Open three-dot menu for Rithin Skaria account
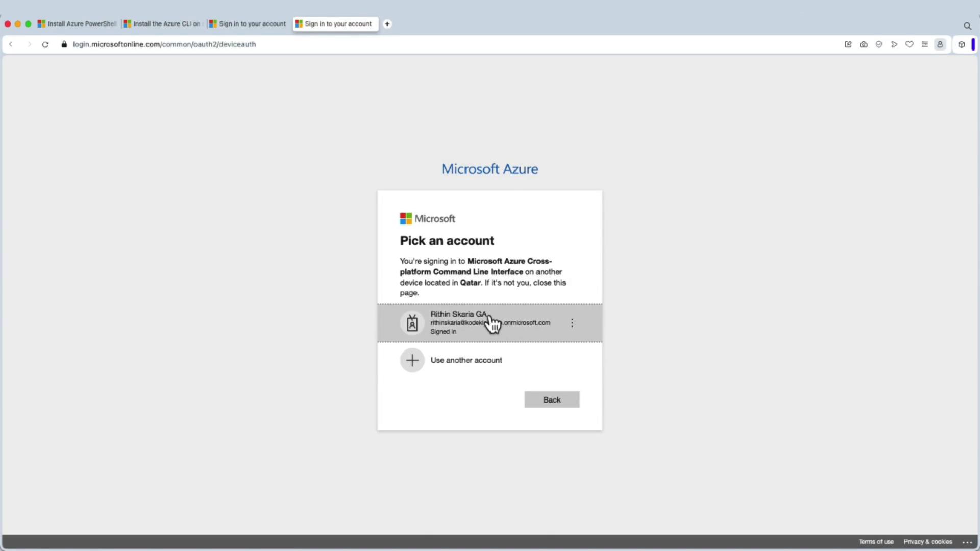The width and height of the screenshot is (980, 551). (x=572, y=323)
